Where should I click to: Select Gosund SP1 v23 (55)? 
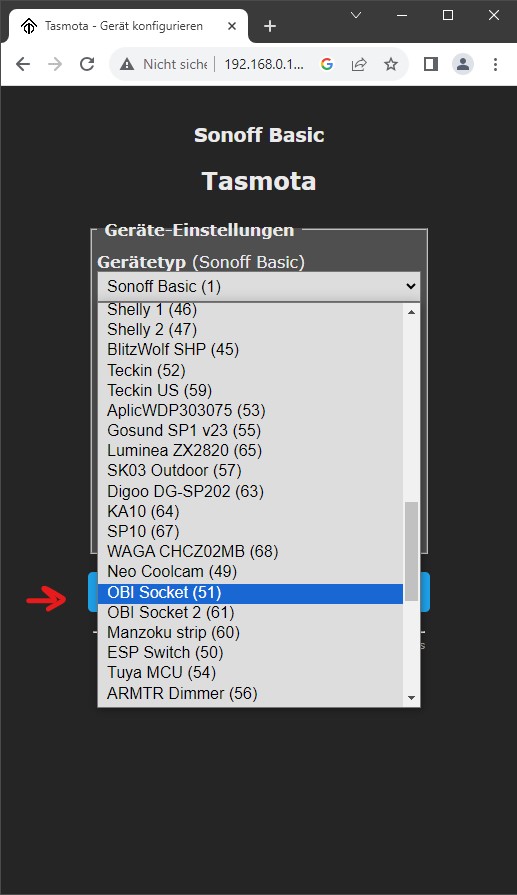click(251, 430)
